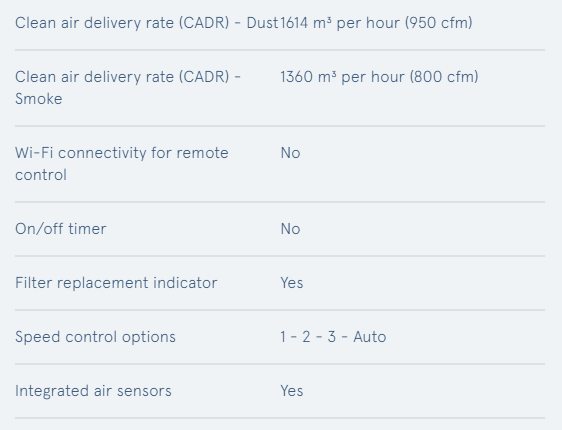The image size is (562, 430).
Task: Click the 'CADR - Dust' label
Action: [x=147, y=23]
